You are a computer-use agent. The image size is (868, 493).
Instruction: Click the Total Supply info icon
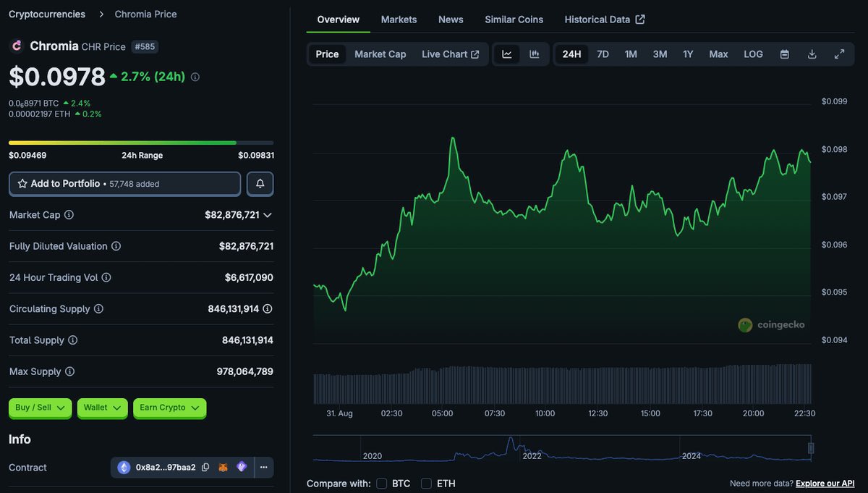click(72, 340)
